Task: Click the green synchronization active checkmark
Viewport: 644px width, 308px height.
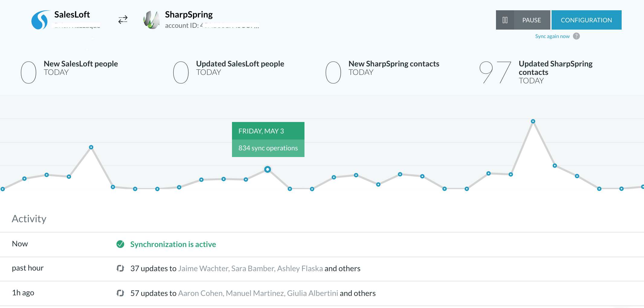Action: pyautogui.click(x=120, y=244)
